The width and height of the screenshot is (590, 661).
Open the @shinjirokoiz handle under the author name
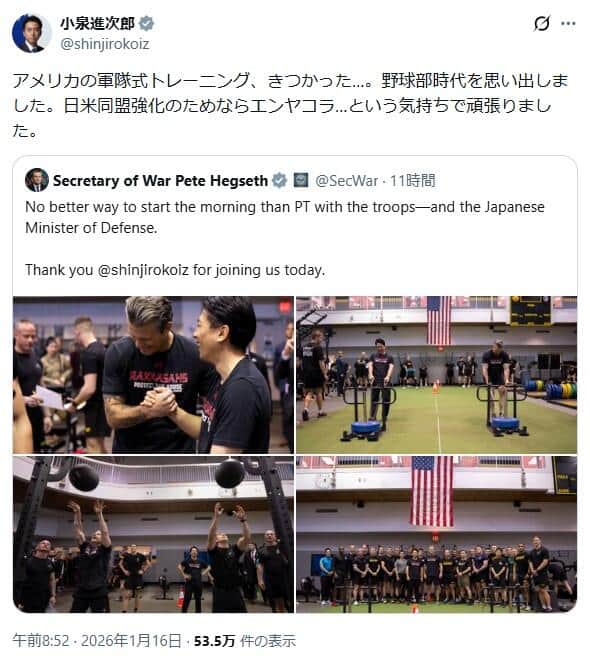click(x=105, y=44)
